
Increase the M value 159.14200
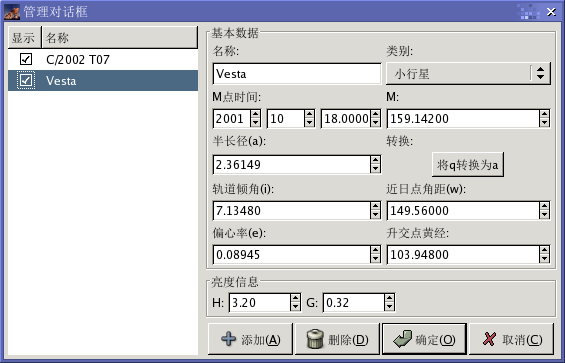[544, 114]
